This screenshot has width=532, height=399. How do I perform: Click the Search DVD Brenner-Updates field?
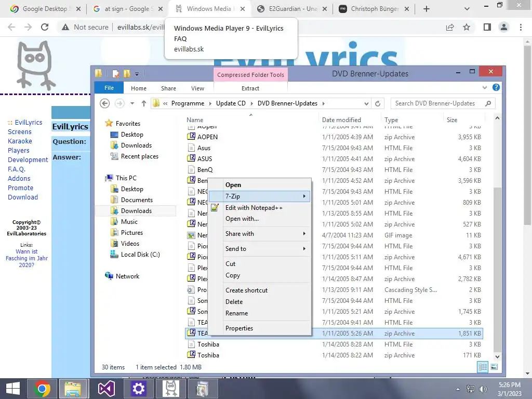coord(443,103)
